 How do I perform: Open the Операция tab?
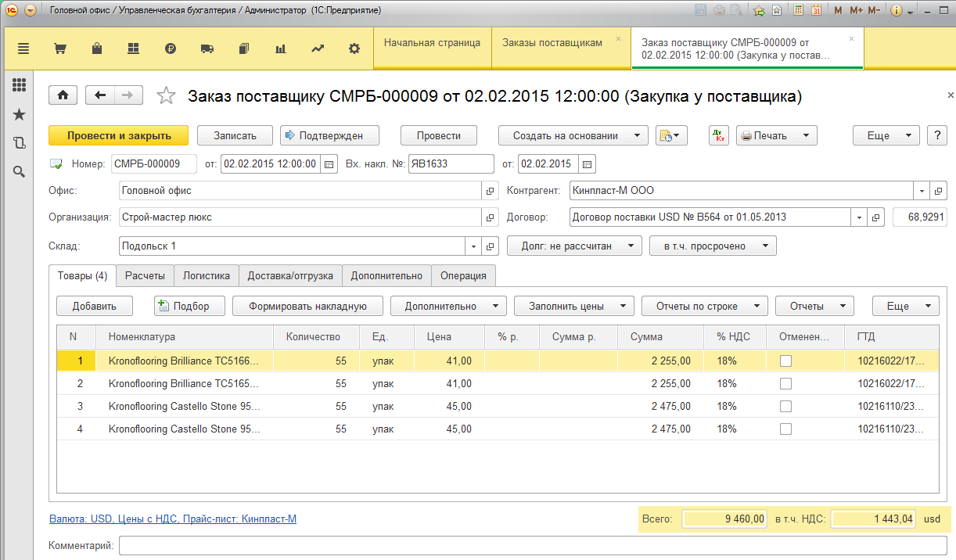tap(463, 275)
